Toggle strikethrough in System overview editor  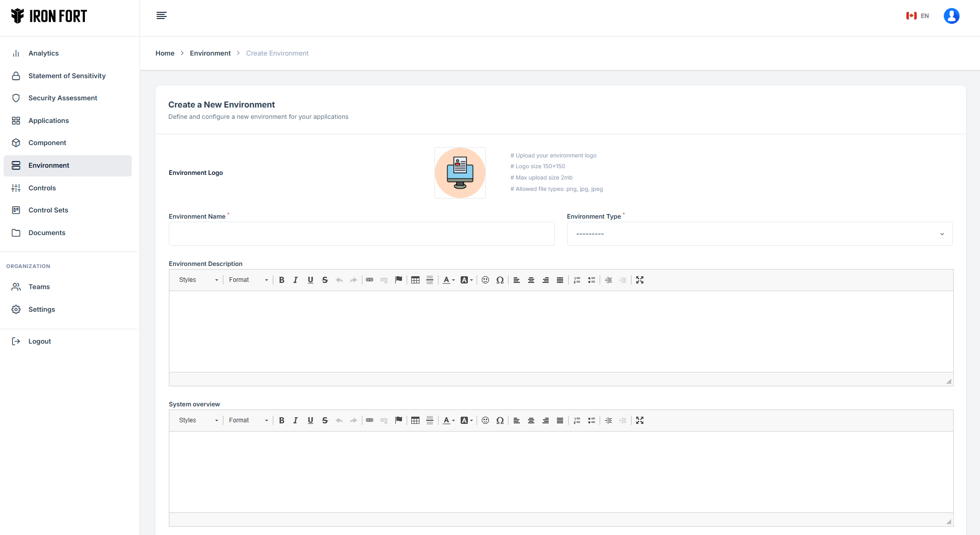[325, 420]
